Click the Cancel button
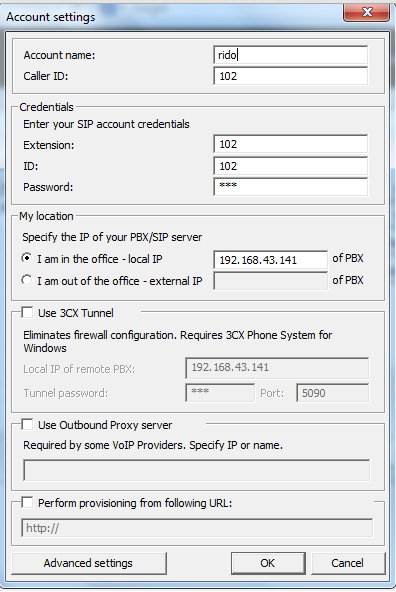The width and height of the screenshot is (396, 592). pos(348,563)
